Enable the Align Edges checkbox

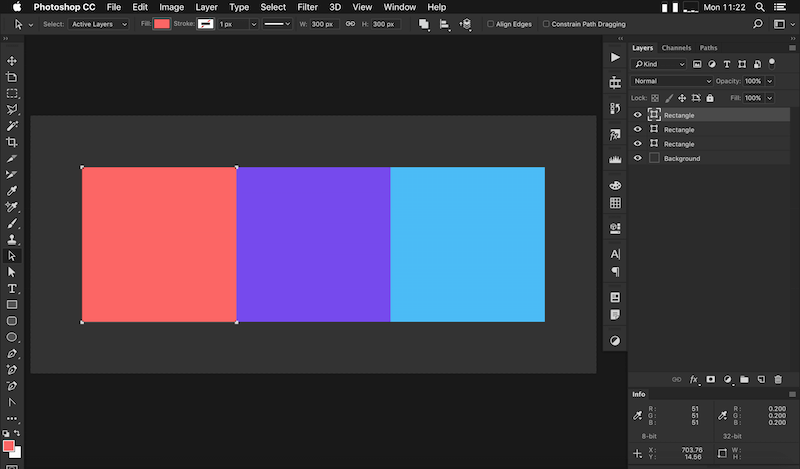tap(491, 24)
